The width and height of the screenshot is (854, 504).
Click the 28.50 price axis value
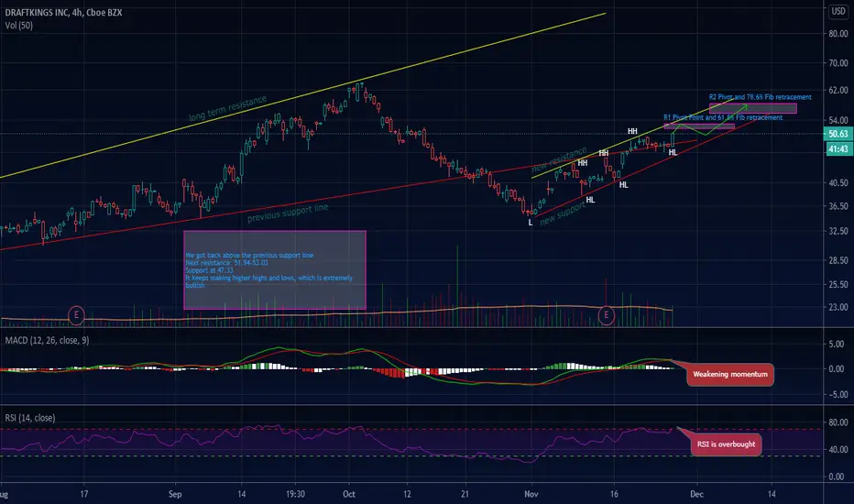coord(838,260)
